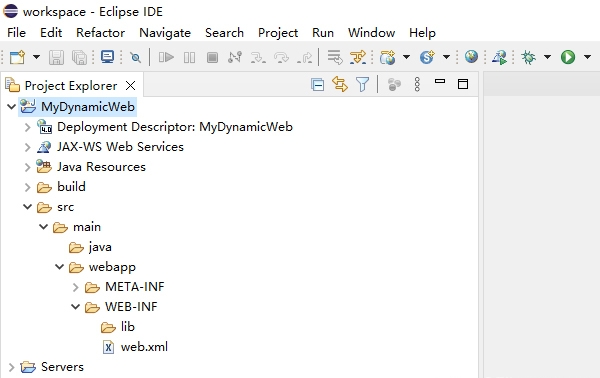This screenshot has width=600, height=378.
Task: Collapse the WEB-INF folder
Action: click(x=75, y=306)
